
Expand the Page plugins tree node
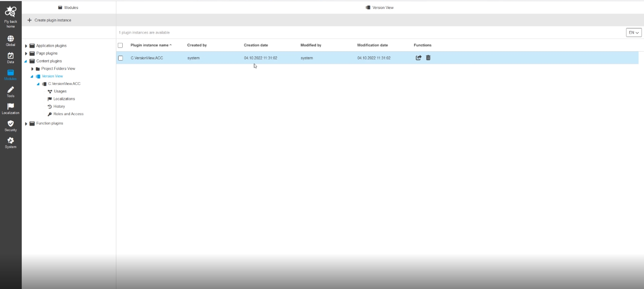pyautogui.click(x=26, y=54)
